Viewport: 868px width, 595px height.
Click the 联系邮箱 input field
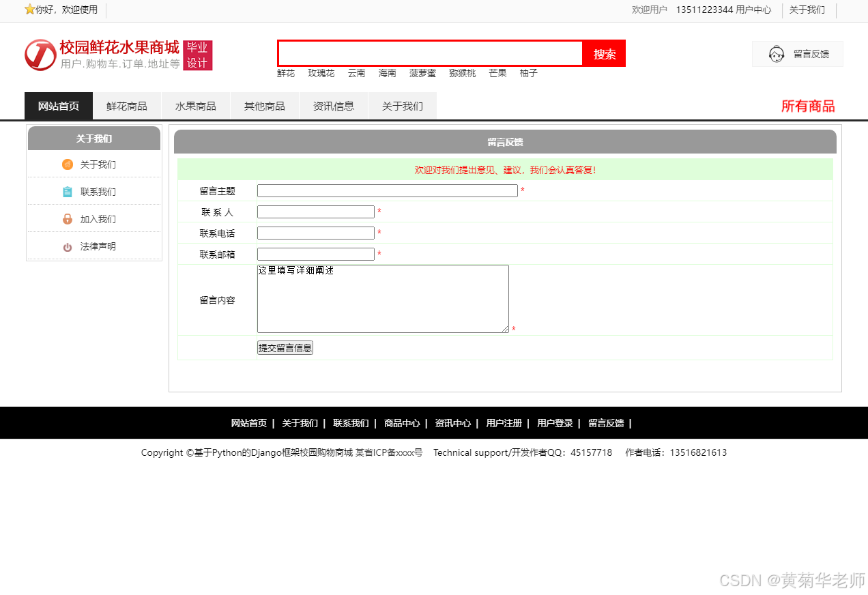pyautogui.click(x=316, y=255)
